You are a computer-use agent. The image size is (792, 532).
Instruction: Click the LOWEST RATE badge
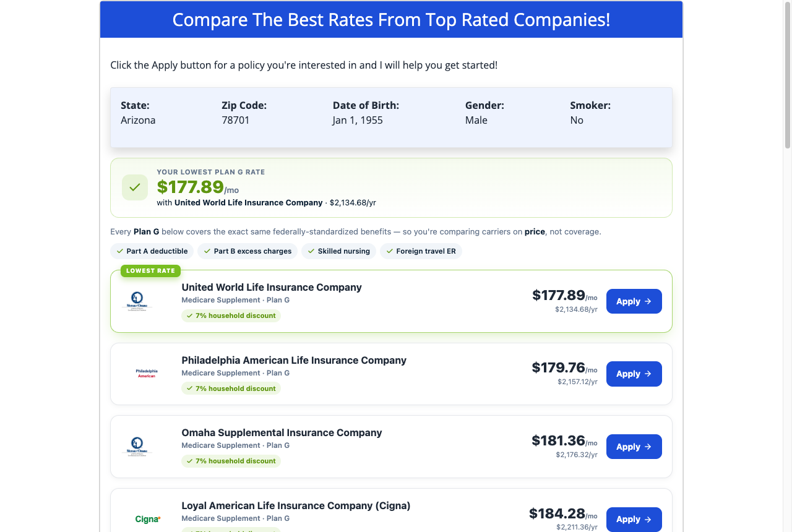[150, 271]
